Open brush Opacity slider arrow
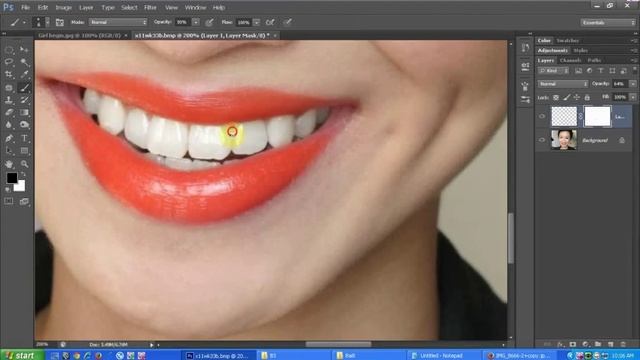 (196, 22)
